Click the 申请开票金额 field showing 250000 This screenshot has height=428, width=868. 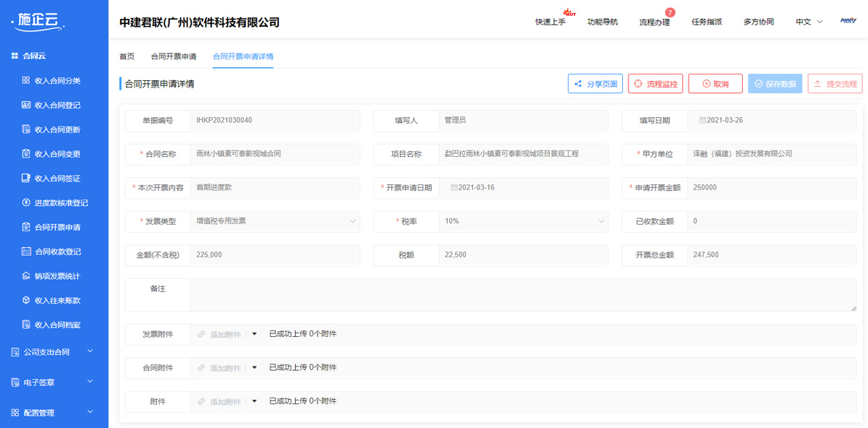(772, 187)
